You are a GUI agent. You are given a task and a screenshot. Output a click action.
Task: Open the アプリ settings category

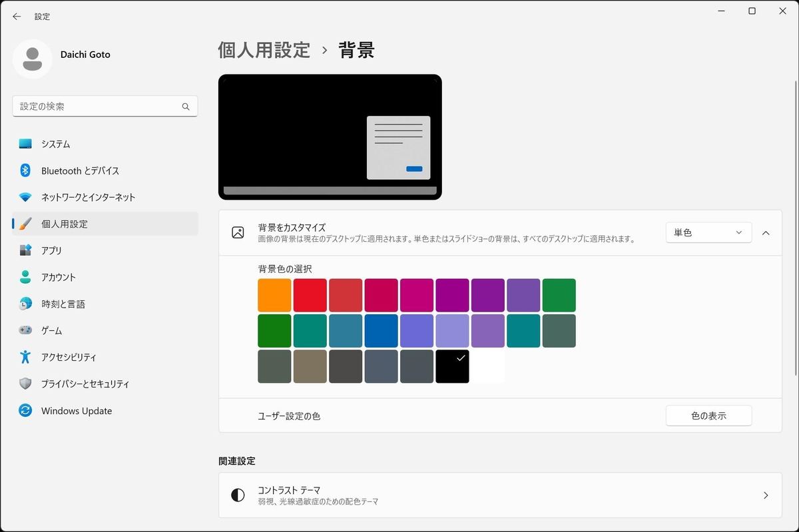point(105,250)
